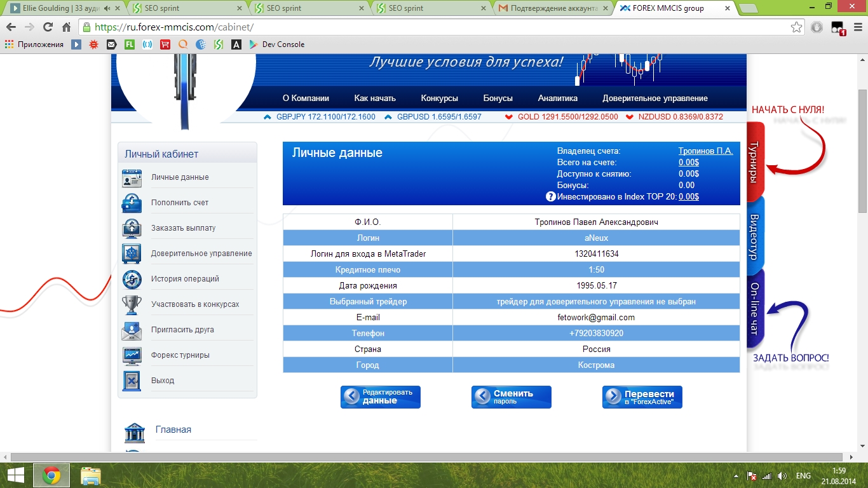The height and width of the screenshot is (488, 868).
Task: Open the Доверительное управление top menu
Action: (x=655, y=98)
